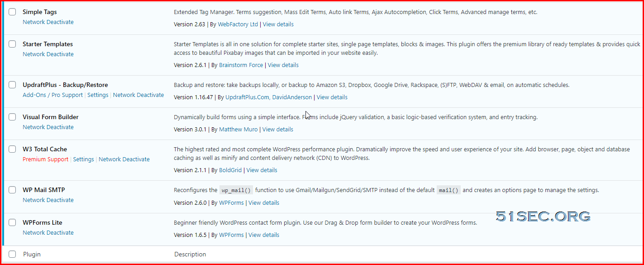
Task: Open W3 Total Cache Premium Support
Action: (x=45, y=159)
